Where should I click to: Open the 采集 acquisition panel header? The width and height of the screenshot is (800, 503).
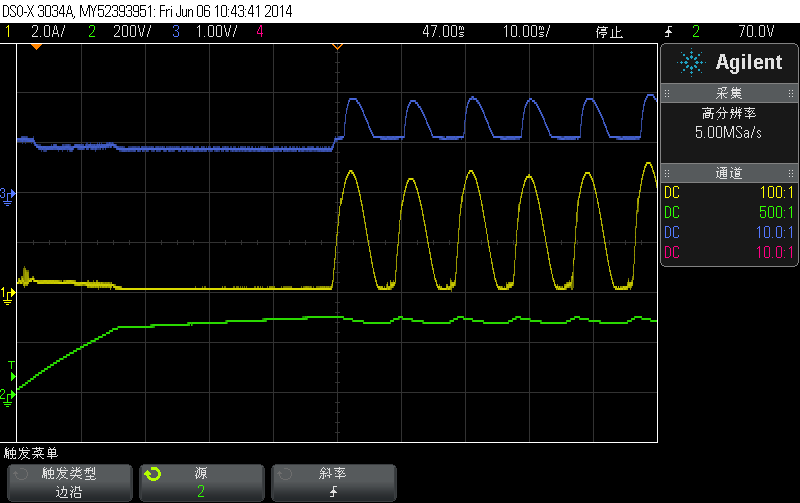[x=729, y=93]
